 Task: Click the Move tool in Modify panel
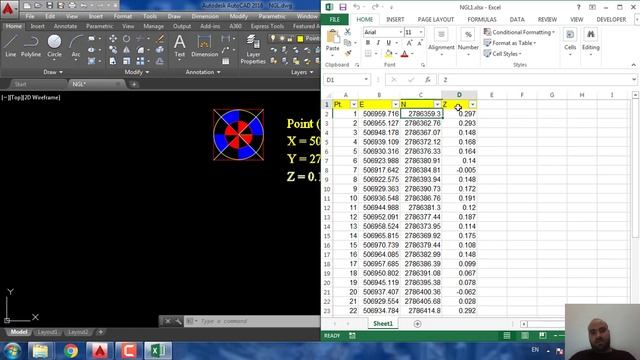click(x=113, y=39)
